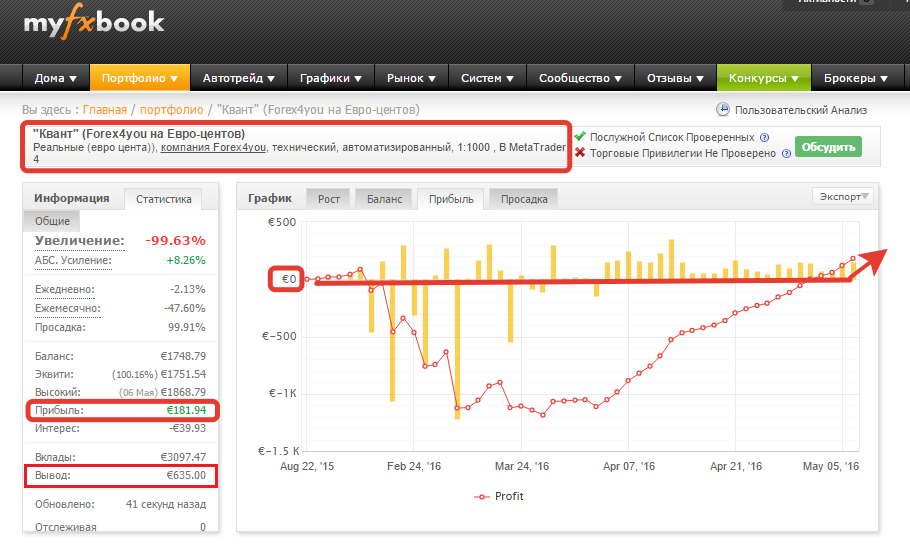The width and height of the screenshot is (910, 544).
Task: Follow the Главная breadcrumb link
Action: [104, 110]
